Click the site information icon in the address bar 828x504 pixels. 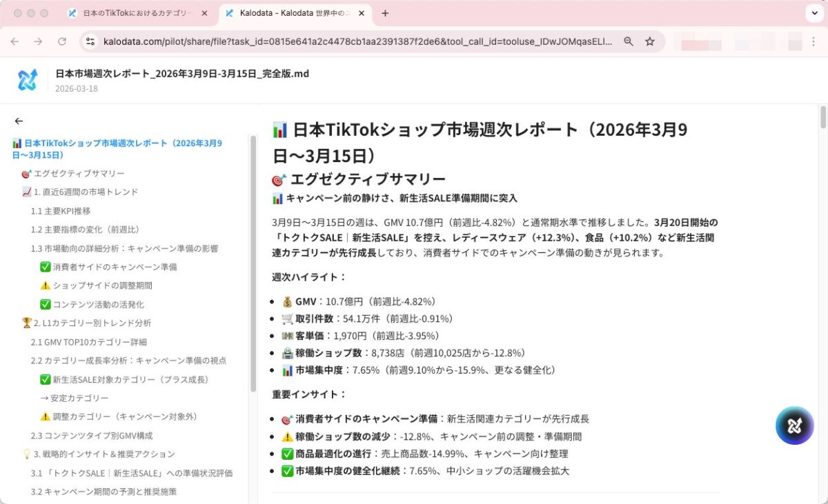(91, 41)
